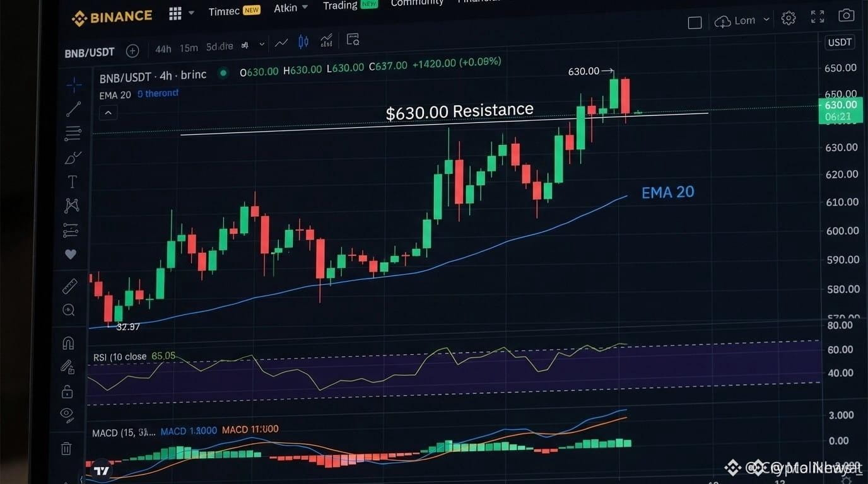Toggle stay-in-drawing-mode pencil lock
This screenshot has height=484, width=868.
point(67,367)
